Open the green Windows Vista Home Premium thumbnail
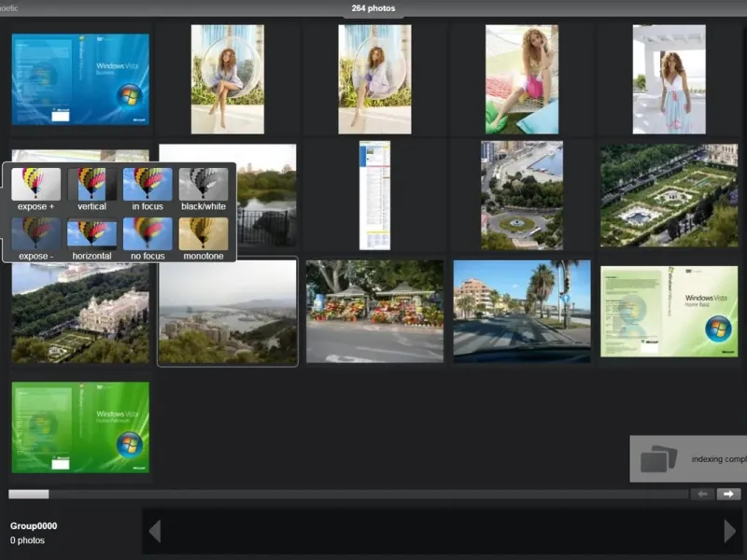747x560 pixels. tap(80, 427)
